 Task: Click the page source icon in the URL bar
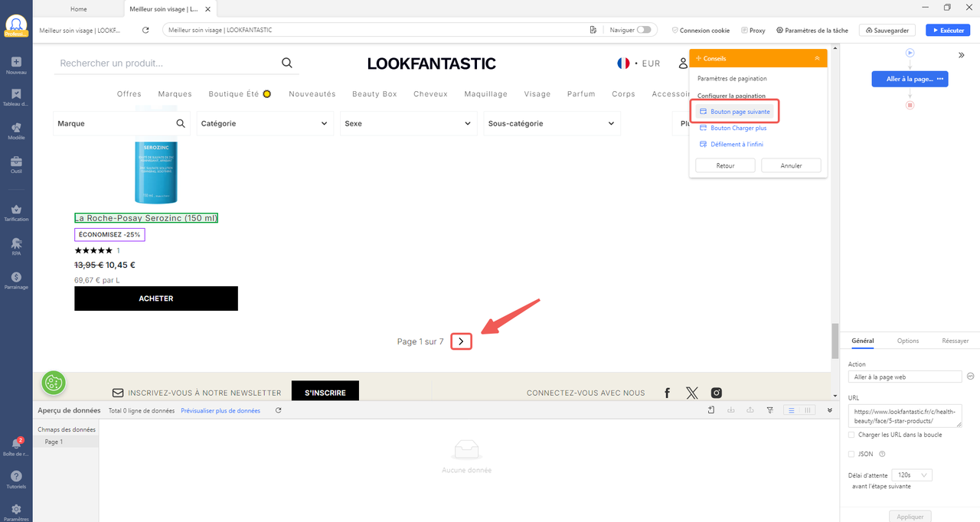(x=593, y=30)
